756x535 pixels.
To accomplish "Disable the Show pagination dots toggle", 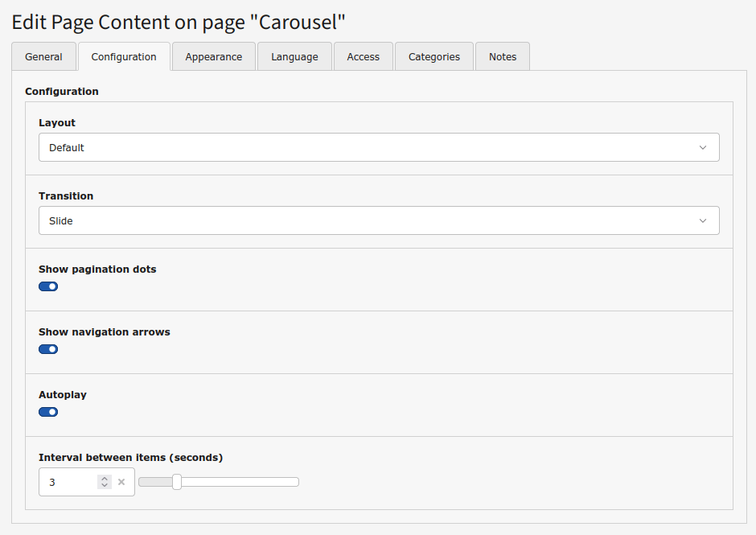I will (x=48, y=286).
